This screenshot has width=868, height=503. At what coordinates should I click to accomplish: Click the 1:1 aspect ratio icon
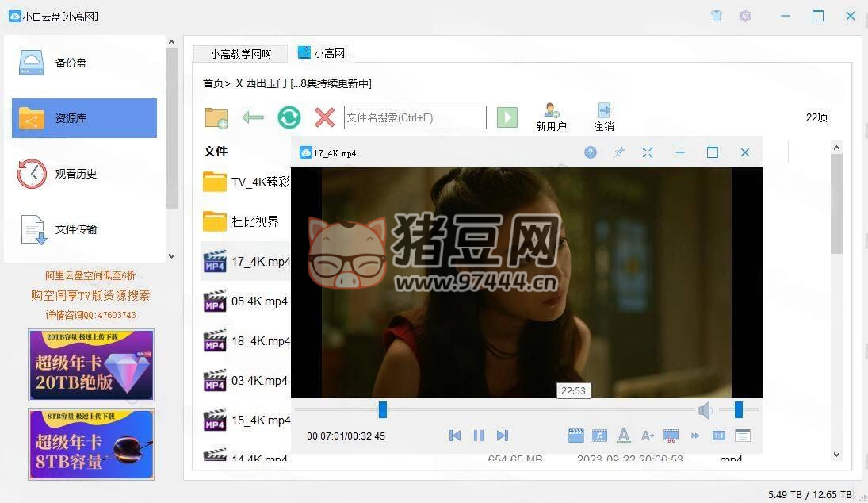click(718, 435)
